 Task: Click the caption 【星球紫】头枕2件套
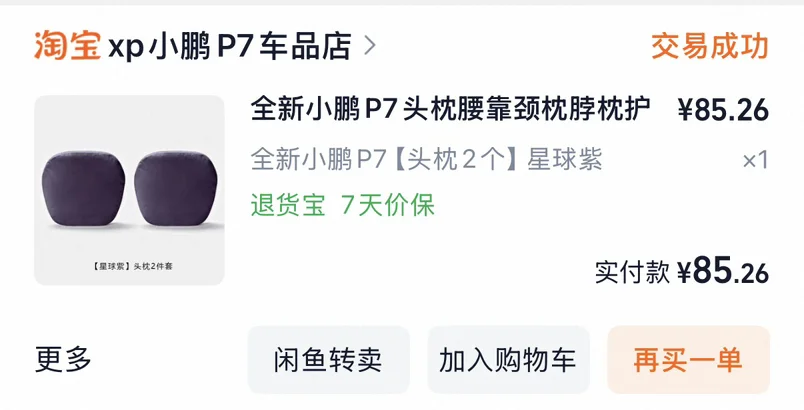click(132, 266)
